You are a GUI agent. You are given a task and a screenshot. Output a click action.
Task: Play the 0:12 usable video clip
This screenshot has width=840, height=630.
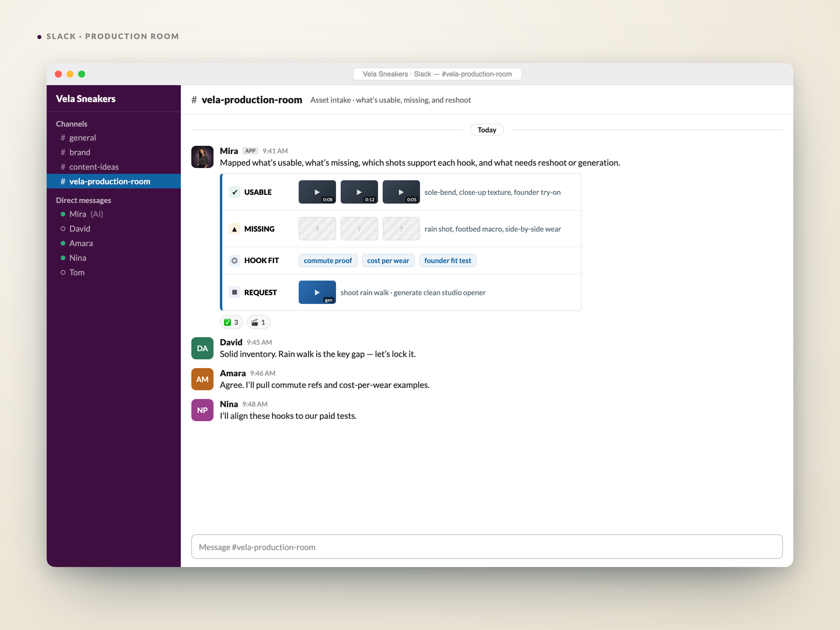point(359,192)
